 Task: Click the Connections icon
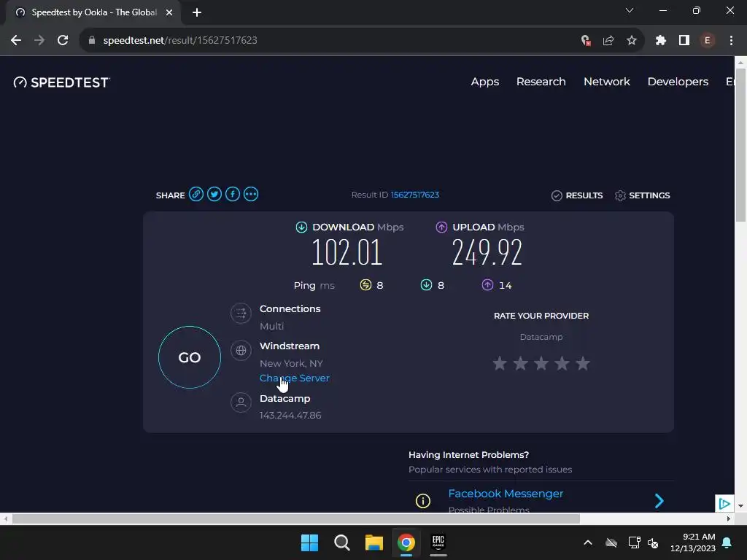(x=241, y=314)
